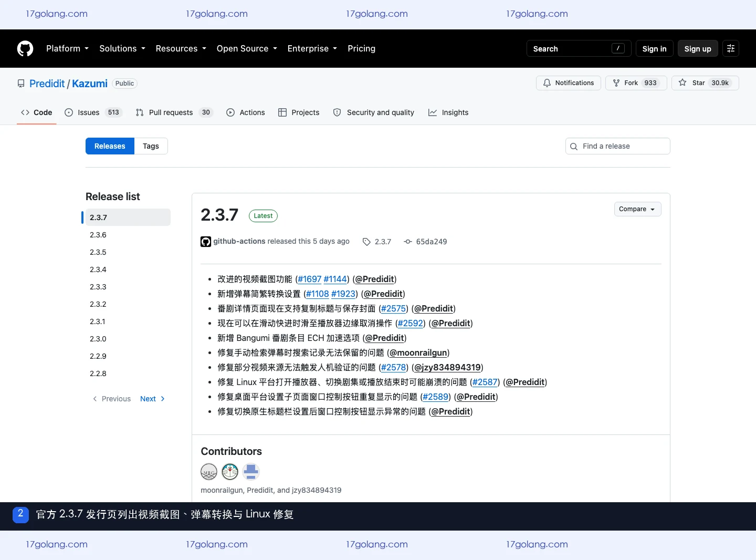Viewport: 756px width, 560px height.
Task: Expand the Open Source menu
Action: (247, 48)
